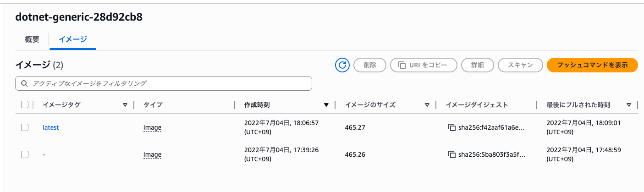Click the 削除 delete button
The height and width of the screenshot is (192, 644).
pos(370,65)
